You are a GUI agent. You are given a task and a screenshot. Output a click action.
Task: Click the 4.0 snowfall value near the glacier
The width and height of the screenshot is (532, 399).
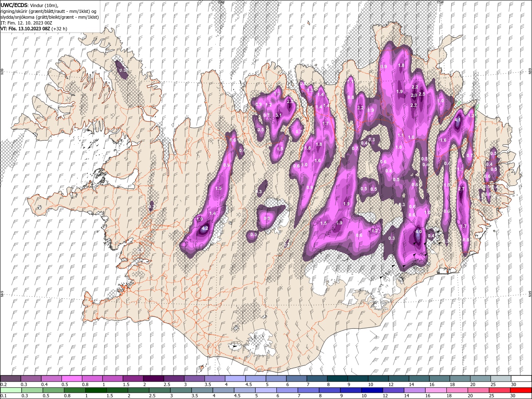(419, 232)
